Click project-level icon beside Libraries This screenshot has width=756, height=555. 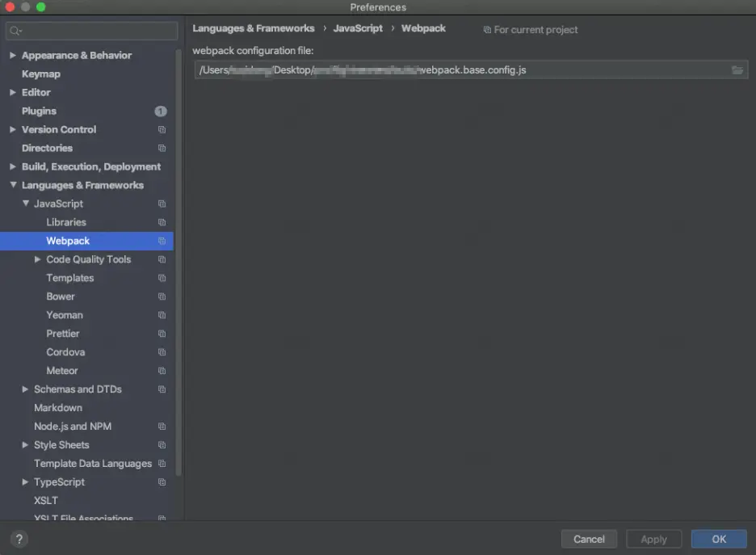point(162,222)
